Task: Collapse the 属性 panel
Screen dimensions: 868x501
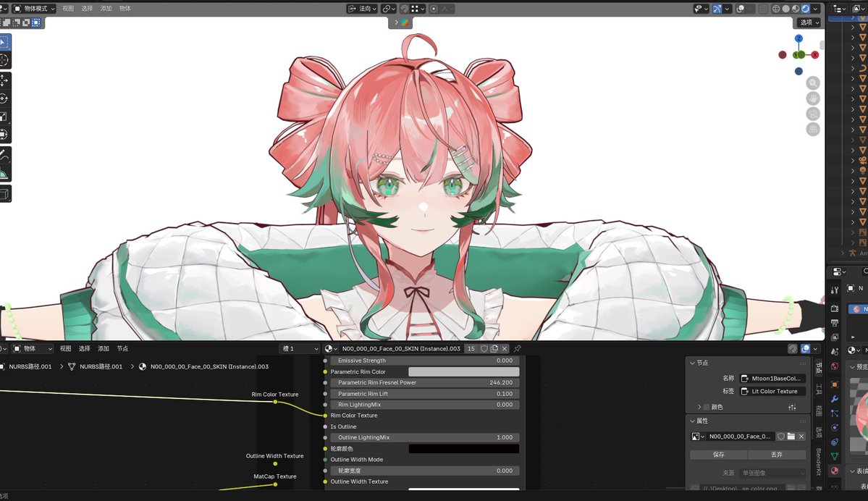Action: (693, 421)
